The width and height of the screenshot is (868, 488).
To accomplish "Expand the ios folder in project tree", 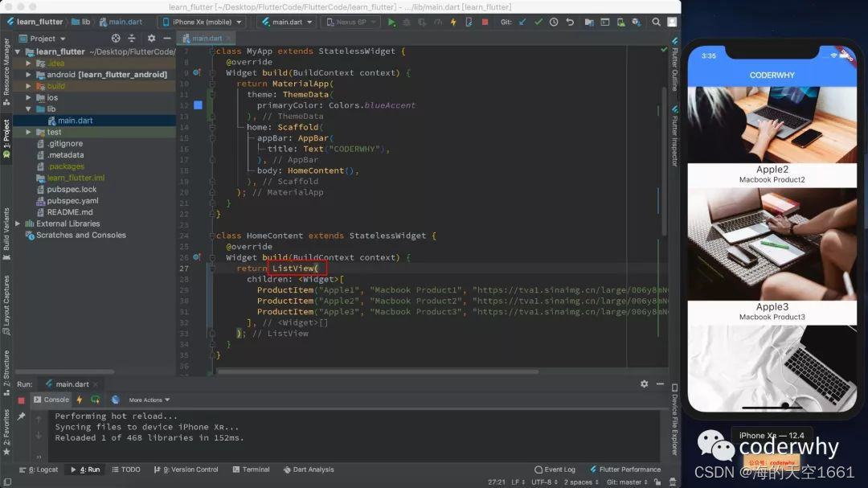I will point(28,97).
